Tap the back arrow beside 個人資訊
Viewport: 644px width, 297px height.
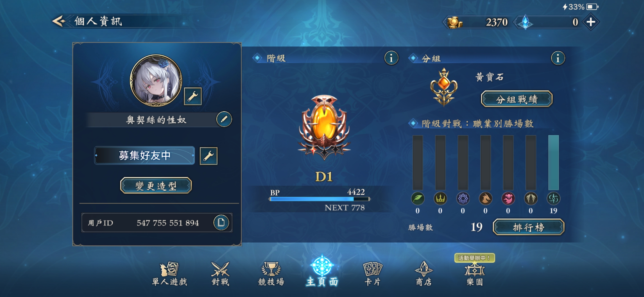tap(59, 21)
